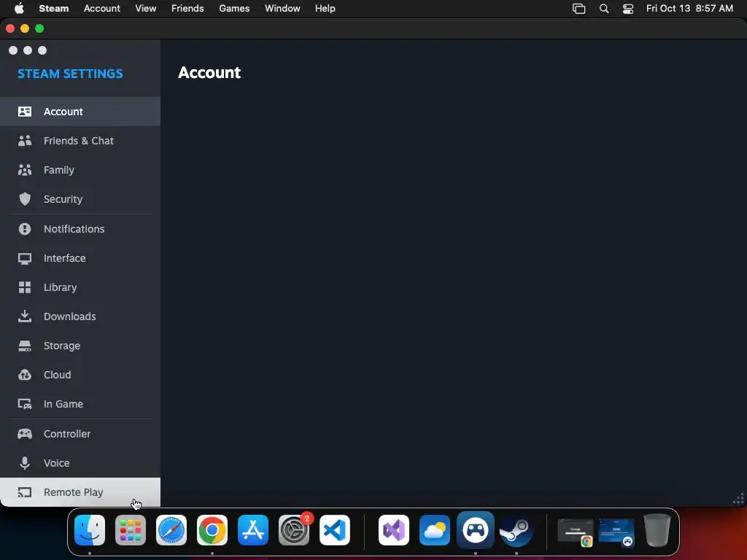Open the View menu
747x560 pixels.
pyautogui.click(x=145, y=9)
